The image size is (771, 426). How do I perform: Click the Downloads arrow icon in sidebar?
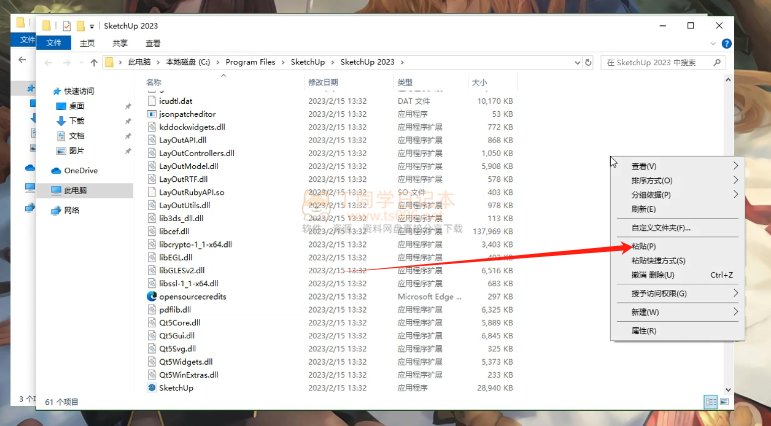pos(61,121)
